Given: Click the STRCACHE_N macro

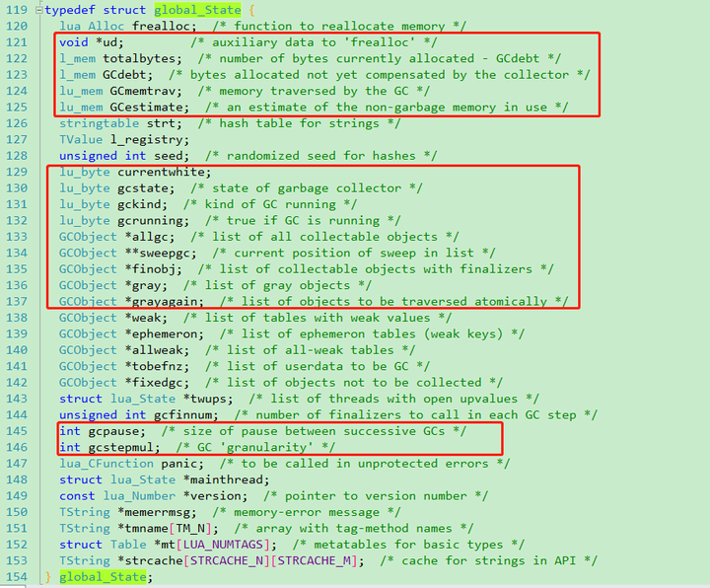Looking at the screenshot, I should pos(227,560).
